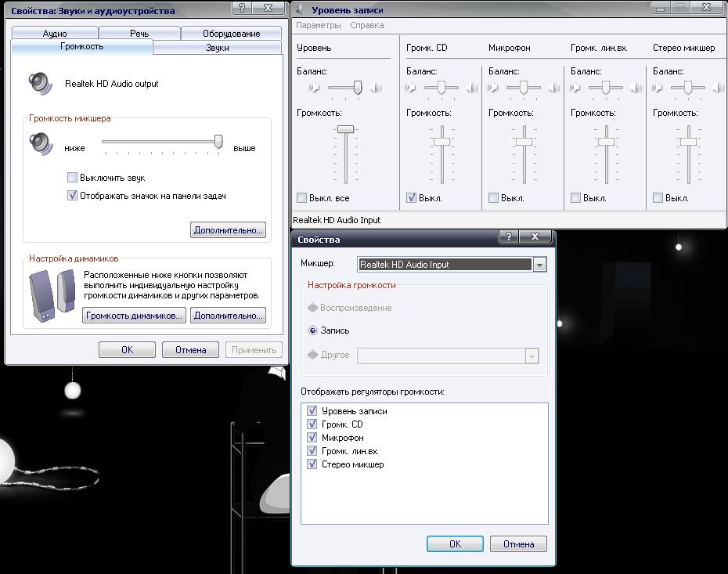The width and height of the screenshot is (728, 574).
Task: Click the speakers image in Настройка динамиков
Action: coord(52,295)
